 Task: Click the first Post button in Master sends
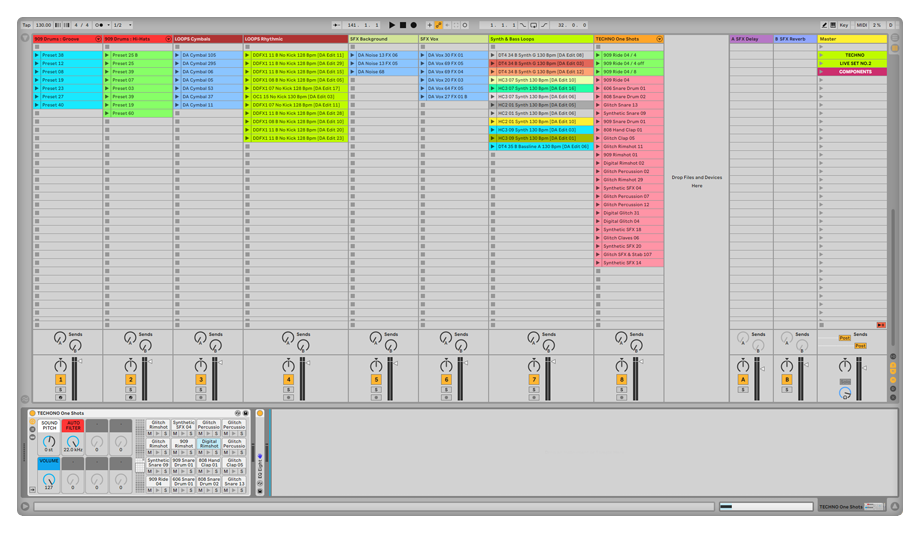click(x=844, y=338)
